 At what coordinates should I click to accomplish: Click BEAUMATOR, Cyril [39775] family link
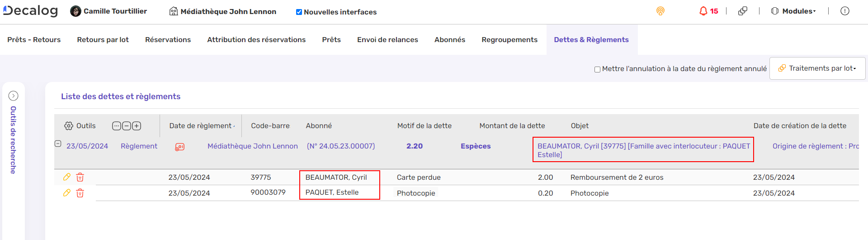coord(644,150)
